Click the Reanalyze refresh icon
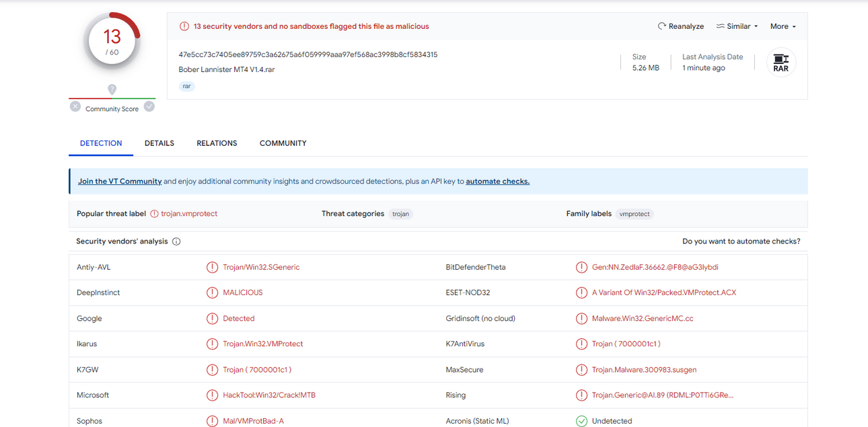 tap(661, 26)
